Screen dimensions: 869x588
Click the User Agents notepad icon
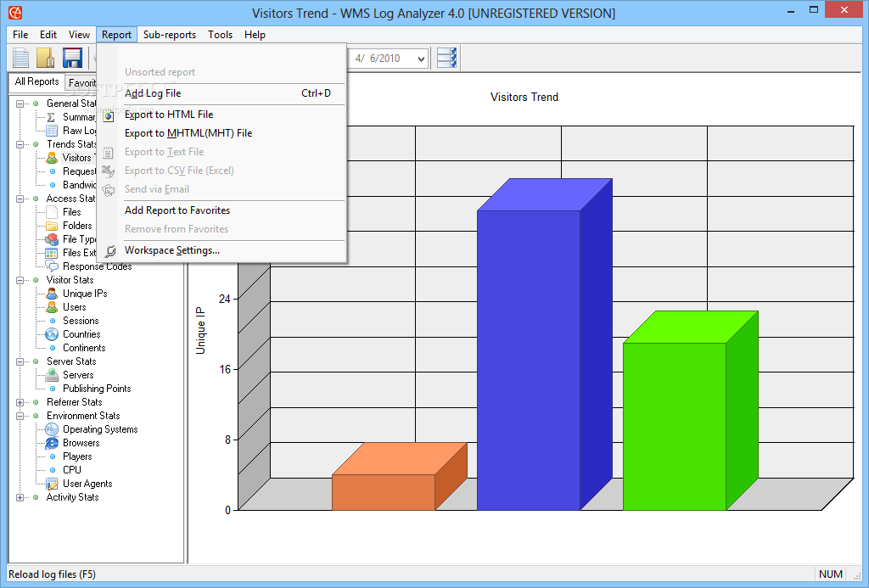click(x=52, y=484)
